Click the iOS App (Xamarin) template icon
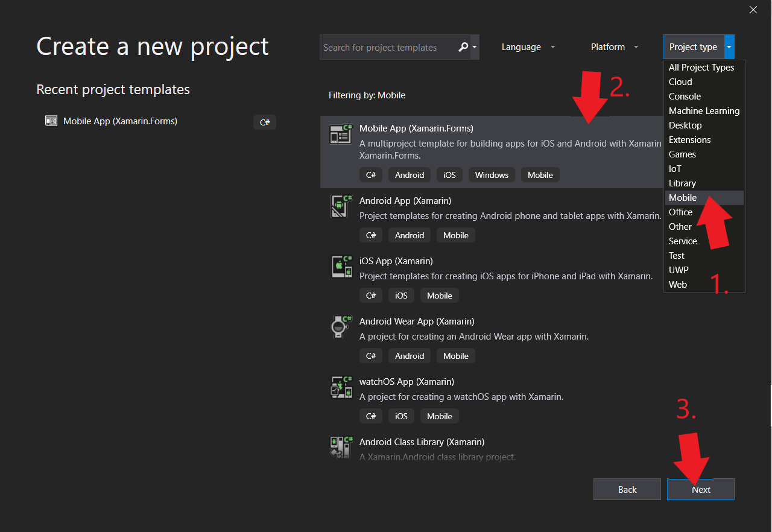This screenshot has height=532, width=772. 341,267
